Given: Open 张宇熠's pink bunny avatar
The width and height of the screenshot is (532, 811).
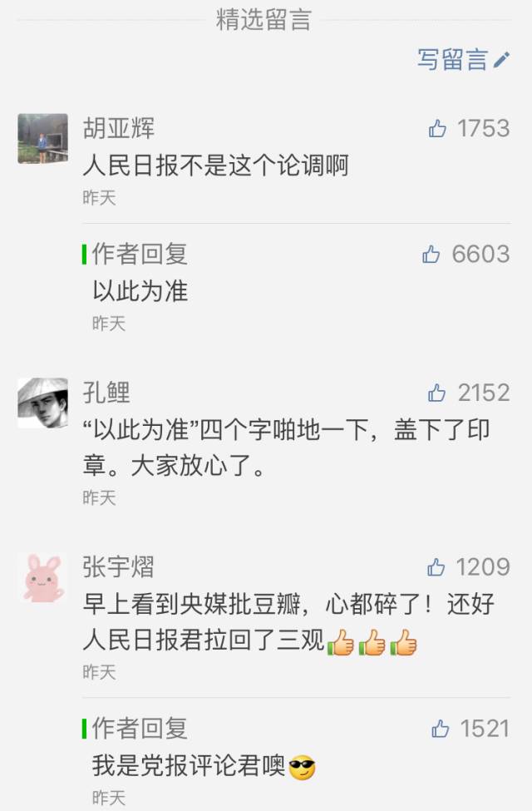Looking at the screenshot, I should tap(43, 577).
